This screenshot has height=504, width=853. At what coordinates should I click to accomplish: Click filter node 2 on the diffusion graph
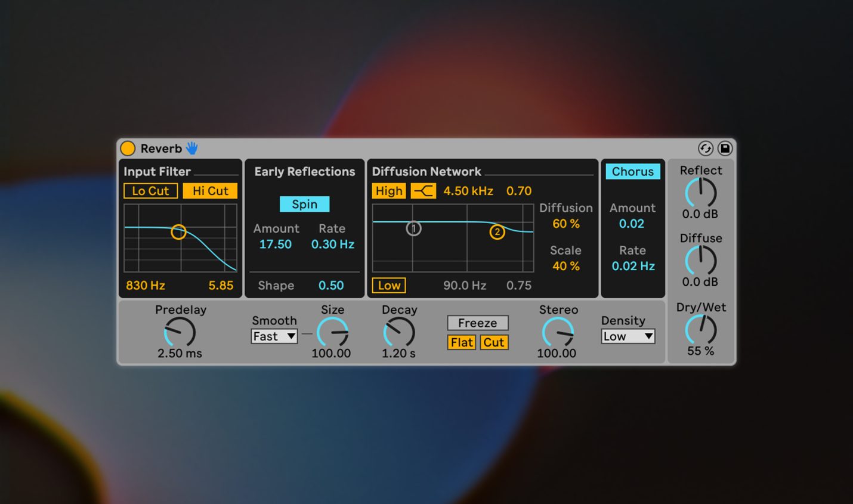pyautogui.click(x=498, y=232)
